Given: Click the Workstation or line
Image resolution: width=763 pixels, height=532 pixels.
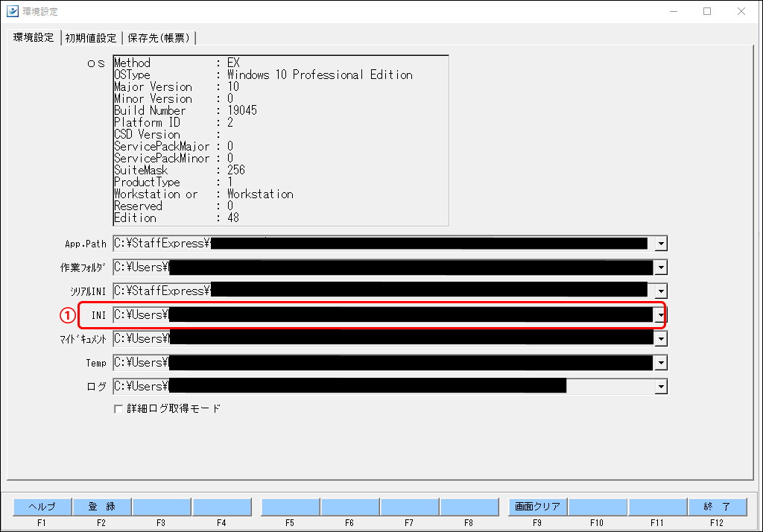Looking at the screenshot, I should 204,194.
